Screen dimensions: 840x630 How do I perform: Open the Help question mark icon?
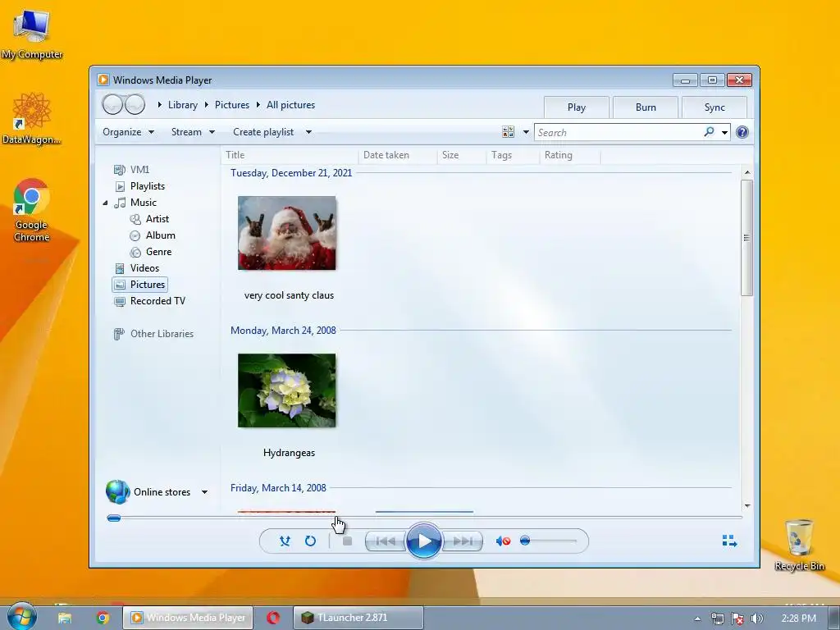pyautogui.click(x=742, y=132)
